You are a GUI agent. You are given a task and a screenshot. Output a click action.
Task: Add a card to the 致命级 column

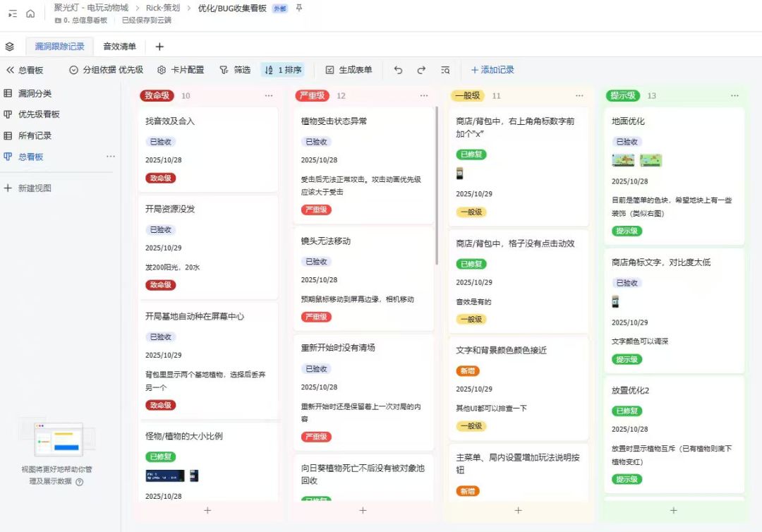point(207,511)
